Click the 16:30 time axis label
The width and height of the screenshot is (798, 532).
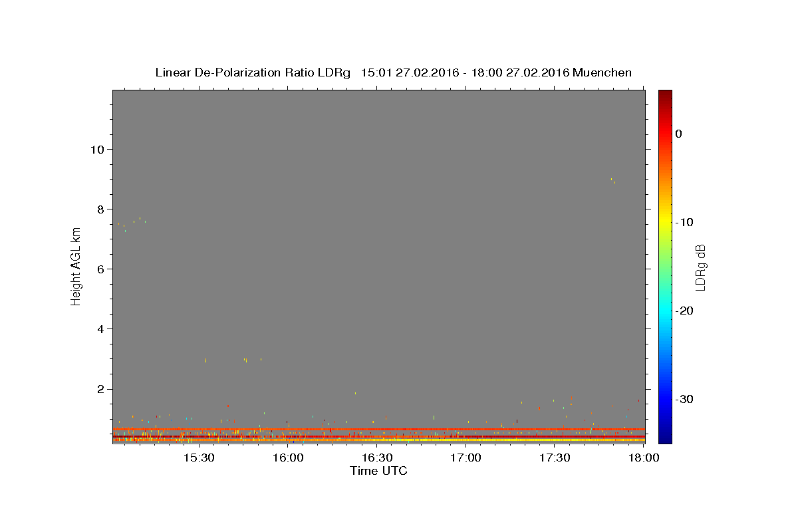click(376, 458)
